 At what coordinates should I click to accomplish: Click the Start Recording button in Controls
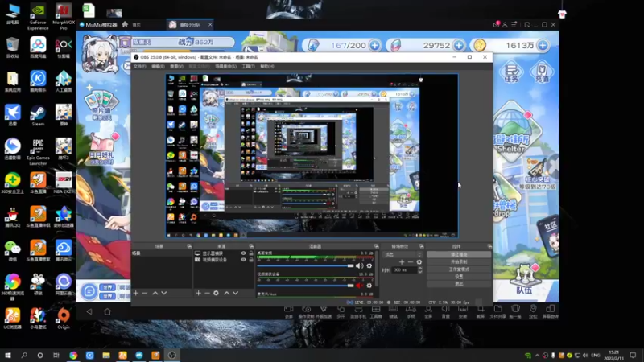pyautogui.click(x=459, y=262)
